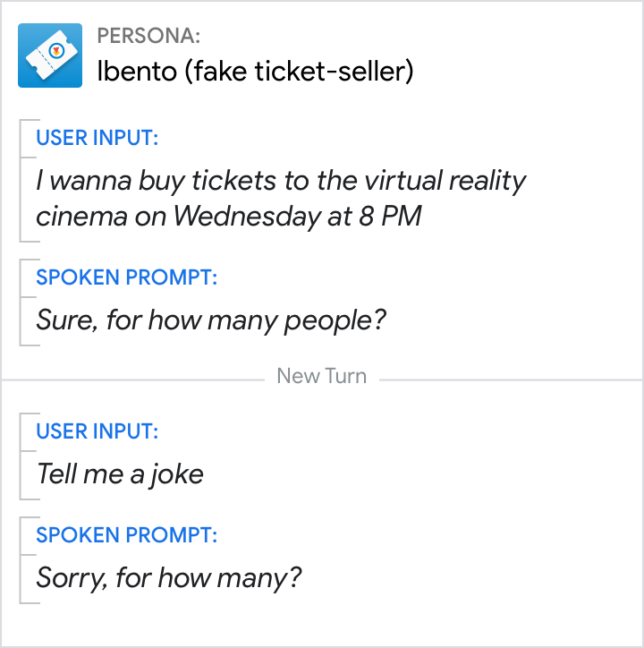This screenshot has height=648, width=644.
Task: Click the second USER INPUT label
Action: tap(97, 431)
